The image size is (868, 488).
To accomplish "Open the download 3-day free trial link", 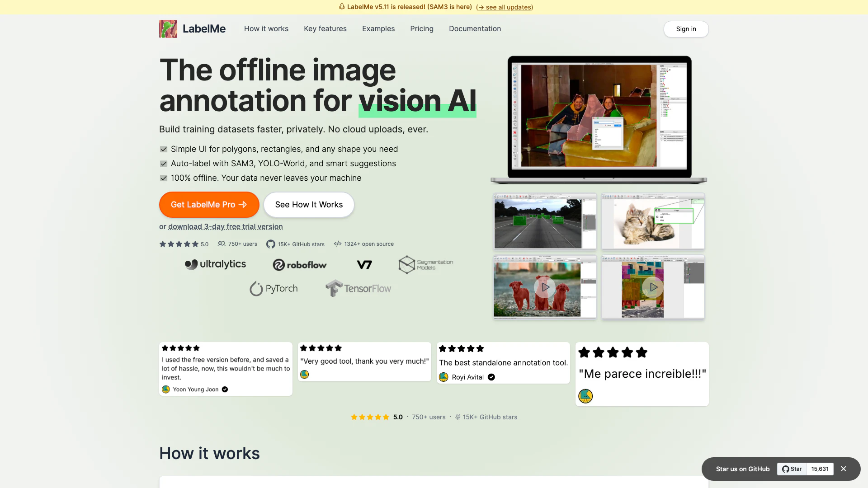I will click(x=225, y=227).
